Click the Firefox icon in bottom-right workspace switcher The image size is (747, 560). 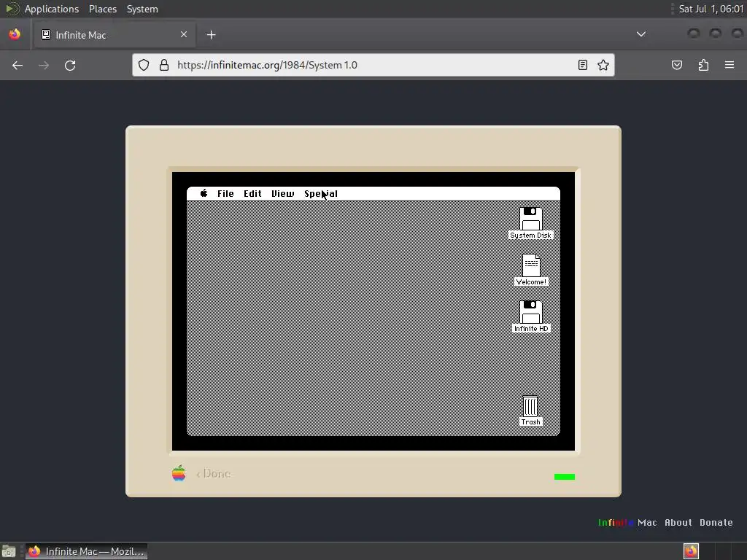click(691, 551)
